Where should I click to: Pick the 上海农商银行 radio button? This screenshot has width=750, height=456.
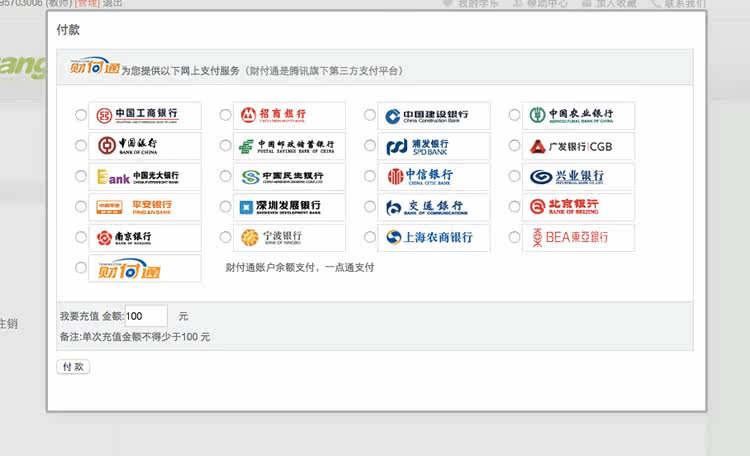click(x=370, y=237)
